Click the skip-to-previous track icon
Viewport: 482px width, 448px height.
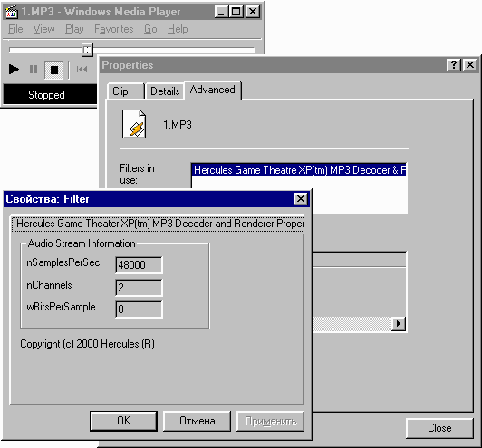pos(82,70)
